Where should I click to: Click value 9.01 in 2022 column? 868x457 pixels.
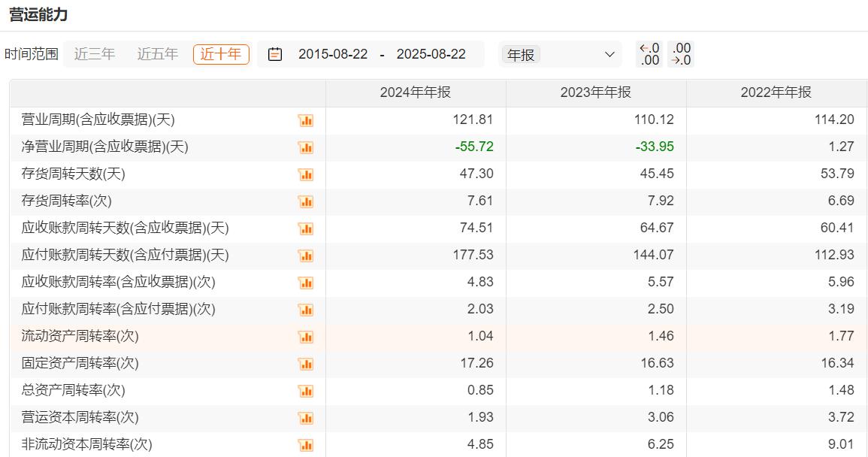pyautogui.click(x=841, y=444)
